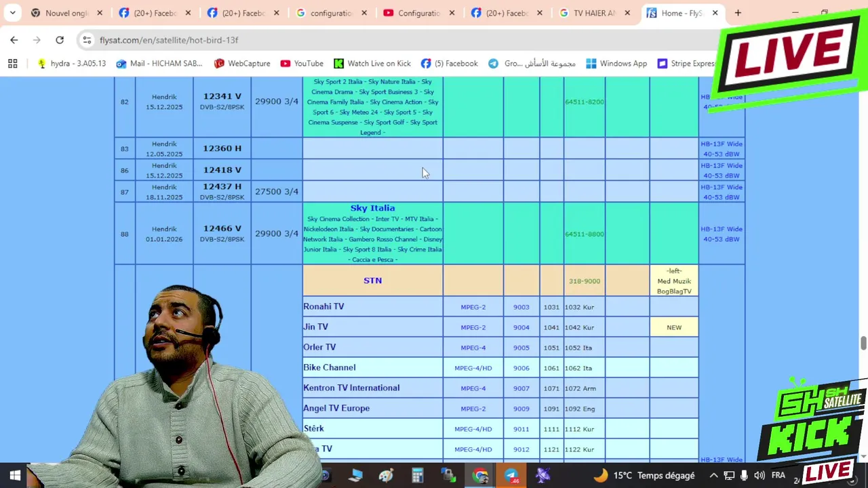Click the page vertical scrollbar thumb

(863, 343)
